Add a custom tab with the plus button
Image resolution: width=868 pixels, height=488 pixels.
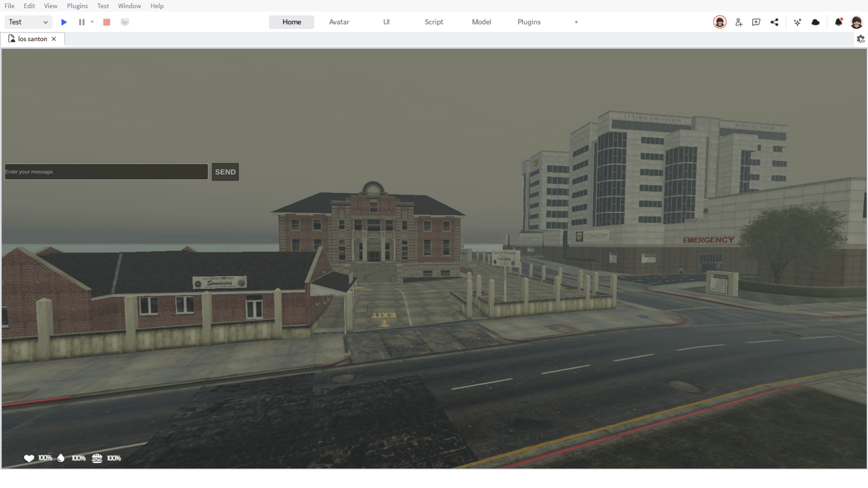576,22
